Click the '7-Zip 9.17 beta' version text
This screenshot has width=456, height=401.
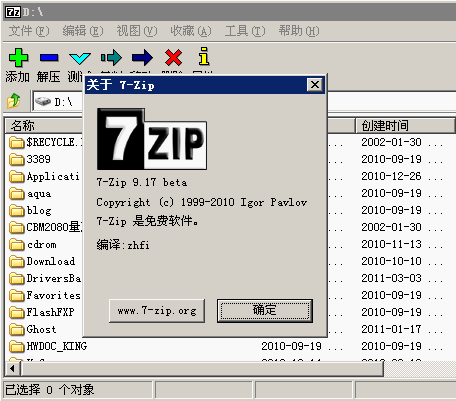pos(142,183)
